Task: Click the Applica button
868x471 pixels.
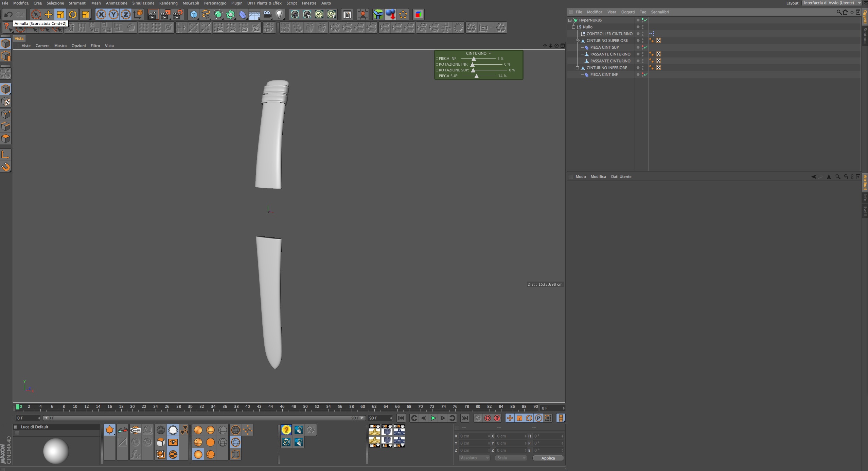Action: pos(548,458)
